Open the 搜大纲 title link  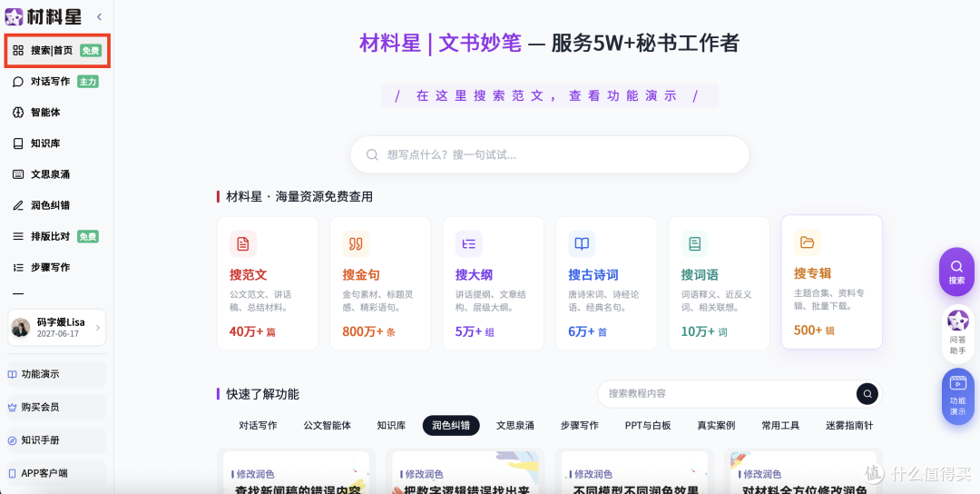pyautogui.click(x=475, y=275)
